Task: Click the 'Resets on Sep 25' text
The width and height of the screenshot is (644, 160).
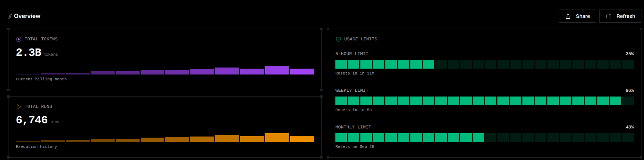Action: click(355, 147)
